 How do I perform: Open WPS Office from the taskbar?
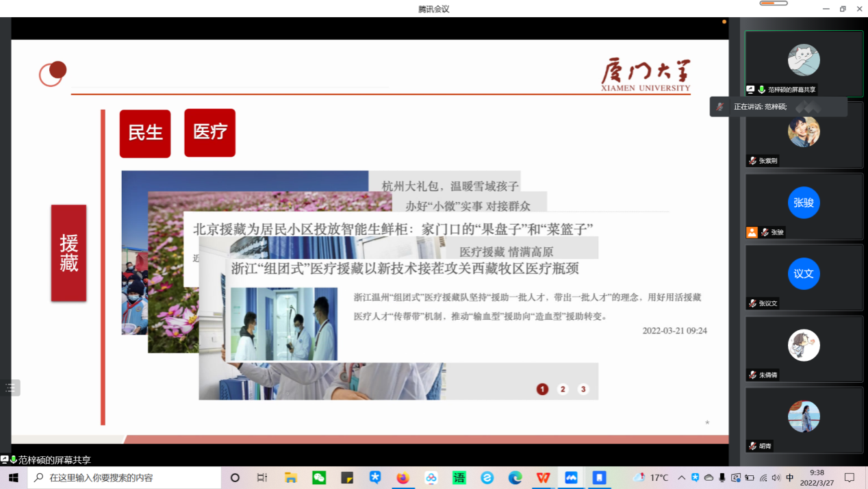tap(543, 477)
